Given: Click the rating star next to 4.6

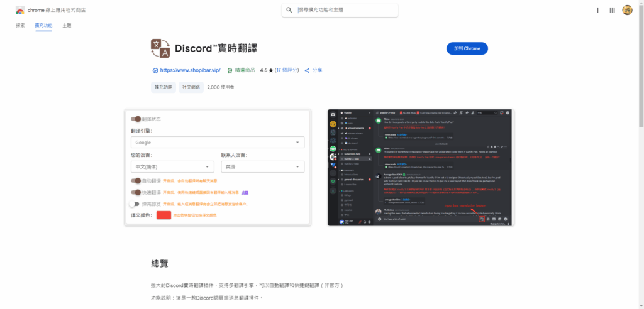Looking at the screenshot, I should [x=271, y=70].
